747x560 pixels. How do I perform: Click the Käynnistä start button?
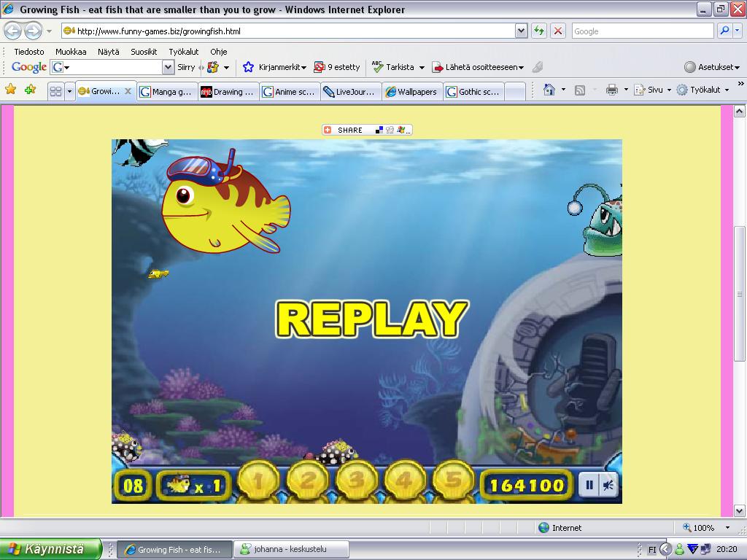click(x=52, y=549)
